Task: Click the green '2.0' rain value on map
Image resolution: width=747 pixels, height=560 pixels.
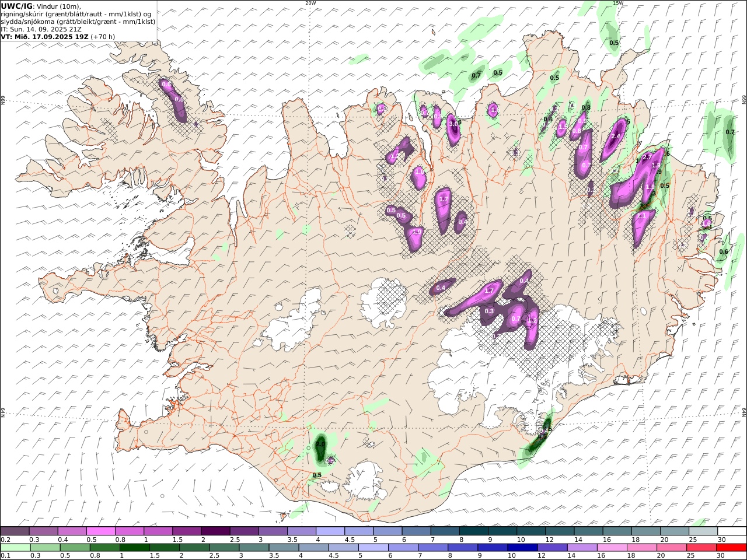Action: click(320, 444)
